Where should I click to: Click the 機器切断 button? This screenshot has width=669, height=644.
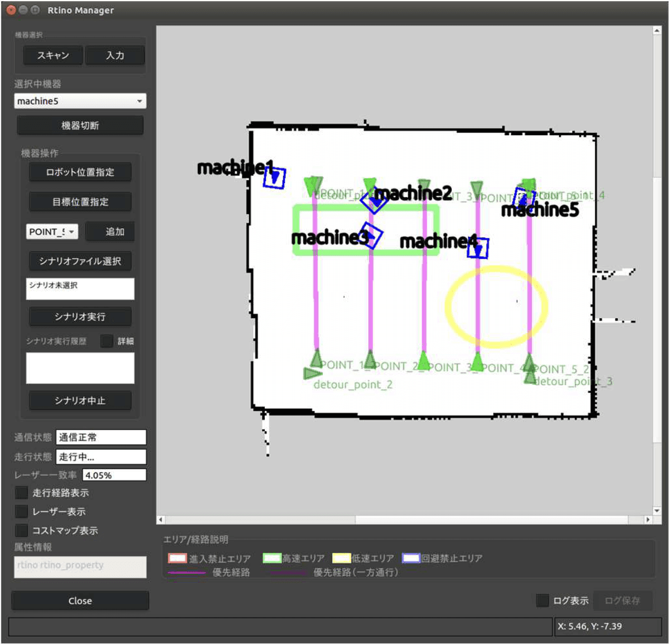[80, 126]
